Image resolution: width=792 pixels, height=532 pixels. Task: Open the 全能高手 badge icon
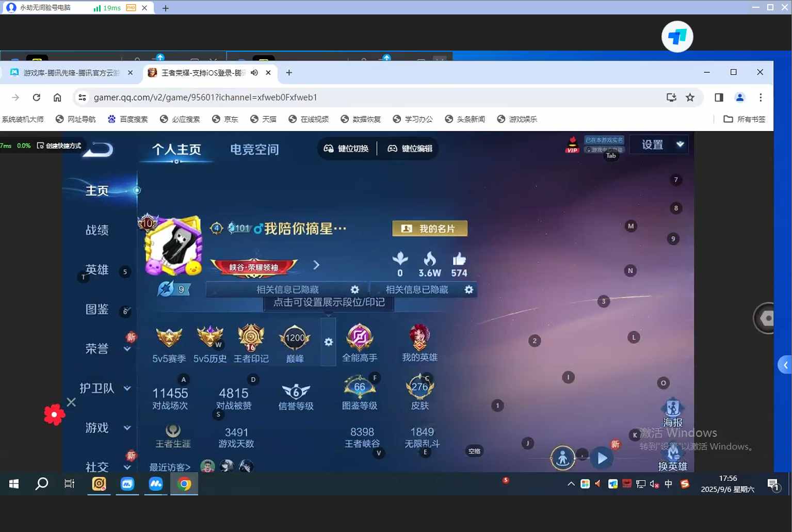coord(360,337)
